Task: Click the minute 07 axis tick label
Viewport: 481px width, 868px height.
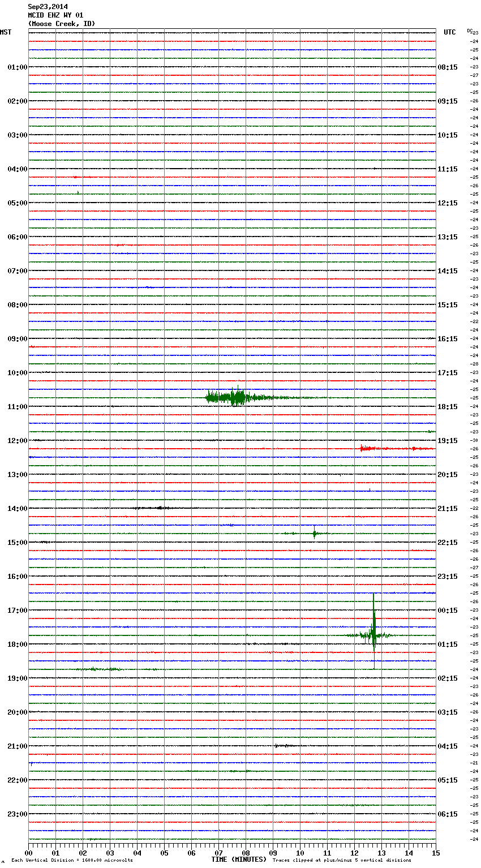Action: pyautogui.click(x=218, y=853)
